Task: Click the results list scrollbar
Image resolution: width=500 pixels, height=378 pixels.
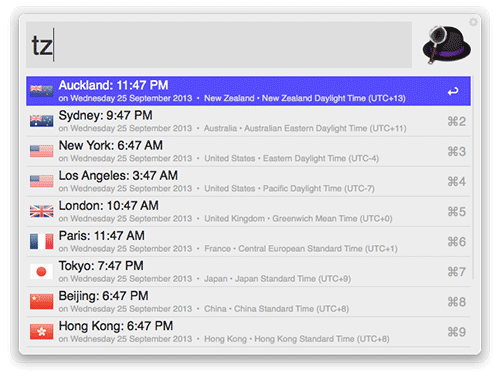Action: [472, 178]
